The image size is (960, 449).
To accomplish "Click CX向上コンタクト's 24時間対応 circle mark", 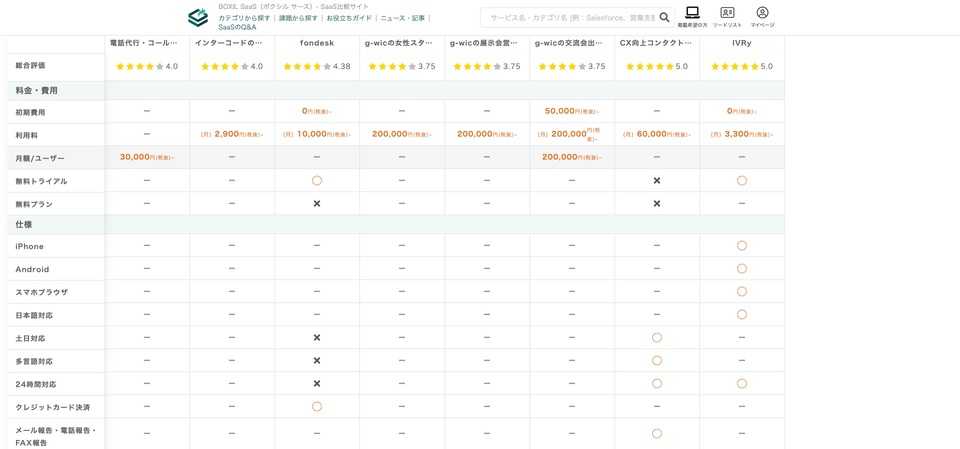I will (x=656, y=383).
